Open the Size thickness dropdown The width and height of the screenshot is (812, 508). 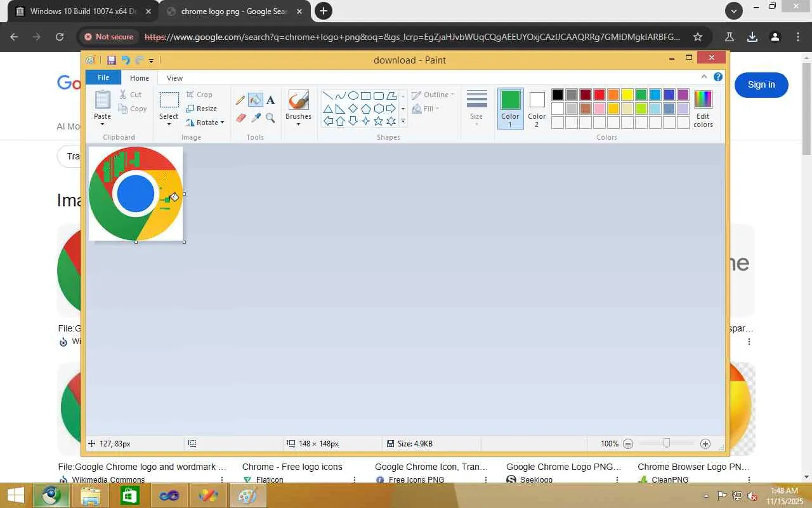[x=476, y=109]
